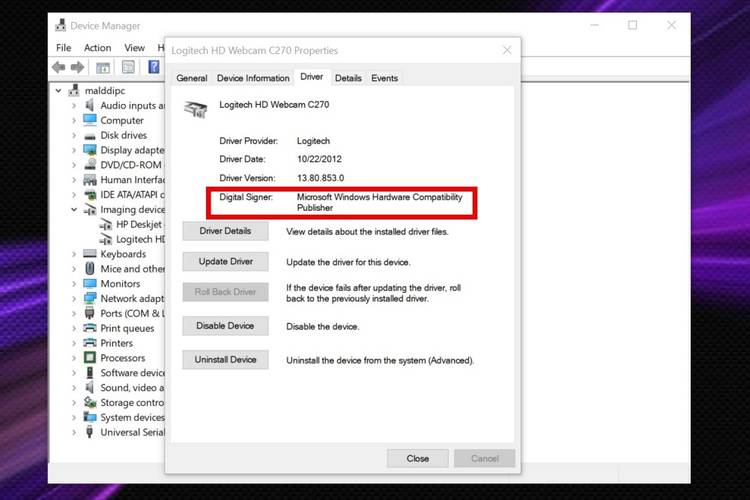
Task: Expand the System devices category
Action: click(74, 417)
